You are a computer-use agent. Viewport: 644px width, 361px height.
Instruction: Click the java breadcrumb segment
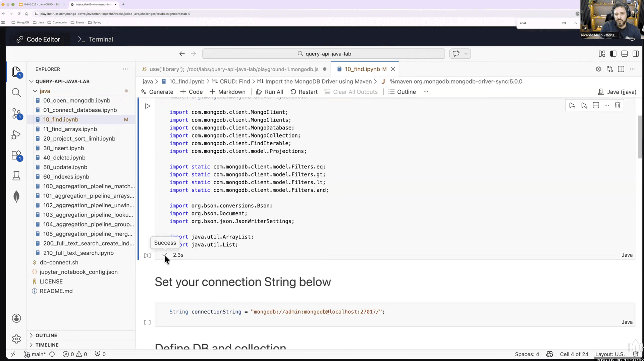click(148, 82)
